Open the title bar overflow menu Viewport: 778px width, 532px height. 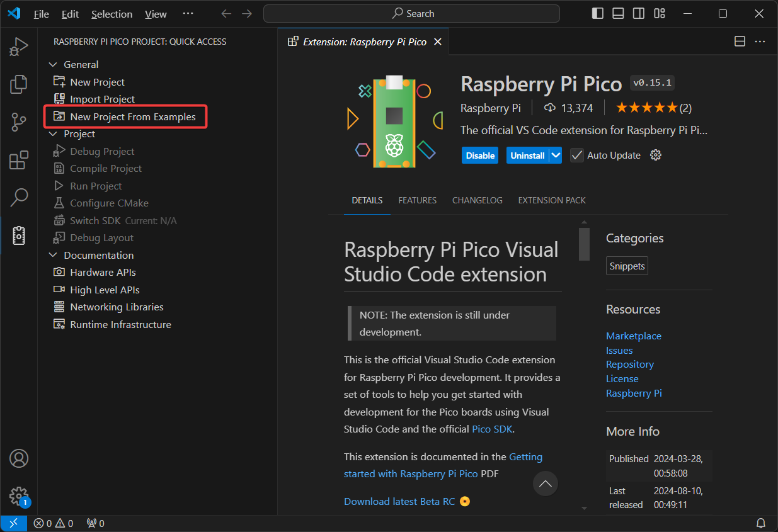188,14
